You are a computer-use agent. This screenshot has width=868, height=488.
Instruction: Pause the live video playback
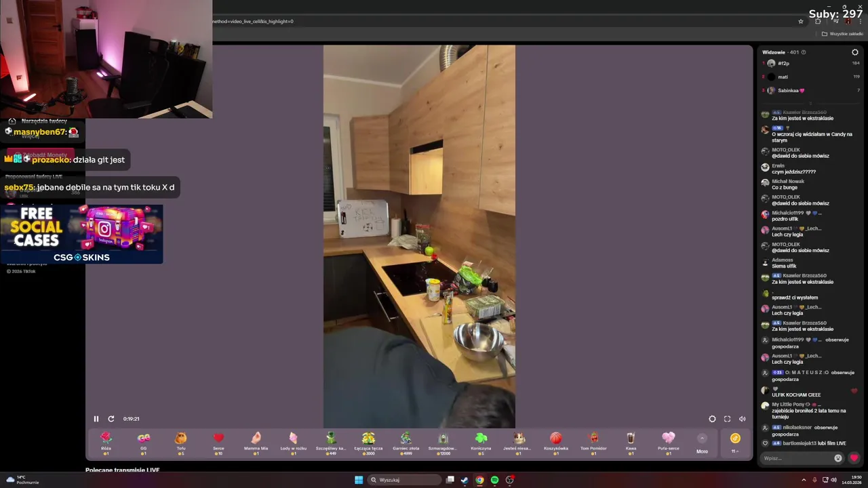point(96,419)
